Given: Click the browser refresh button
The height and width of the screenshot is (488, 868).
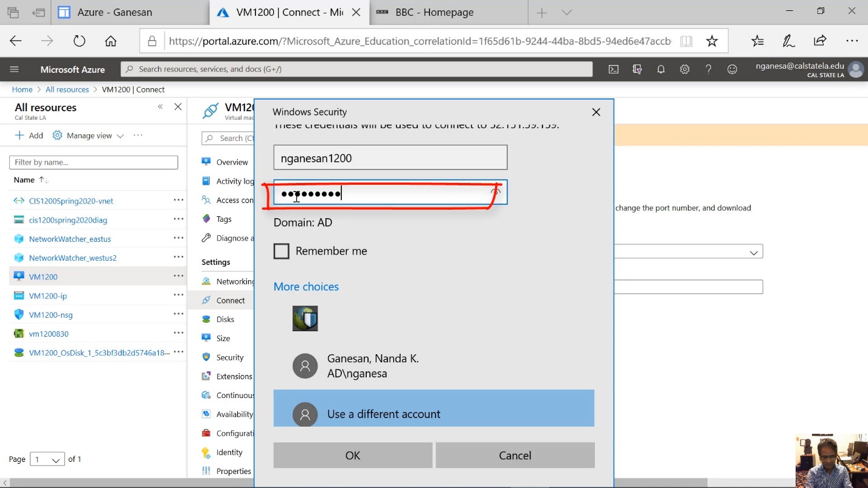Looking at the screenshot, I should (79, 41).
